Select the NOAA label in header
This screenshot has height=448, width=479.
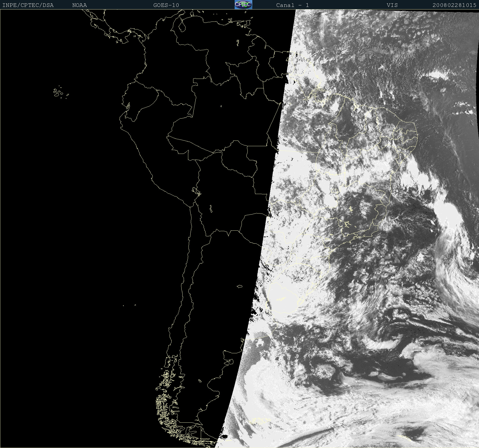[x=80, y=5]
